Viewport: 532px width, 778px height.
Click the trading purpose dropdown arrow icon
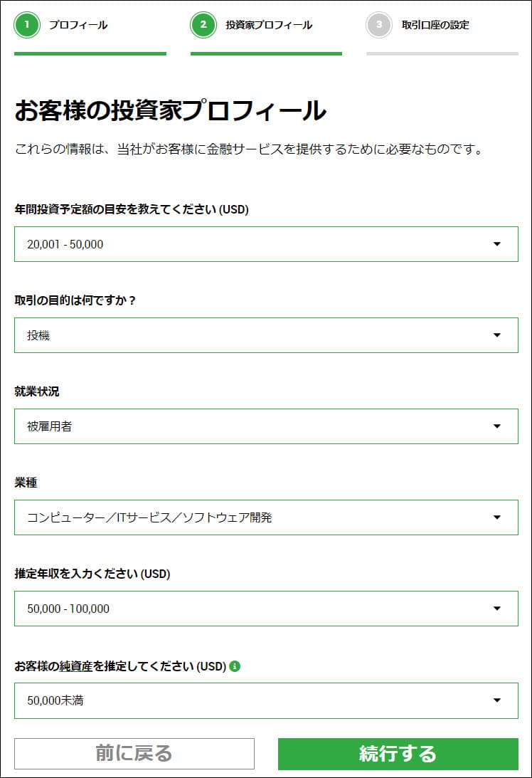pyautogui.click(x=498, y=335)
